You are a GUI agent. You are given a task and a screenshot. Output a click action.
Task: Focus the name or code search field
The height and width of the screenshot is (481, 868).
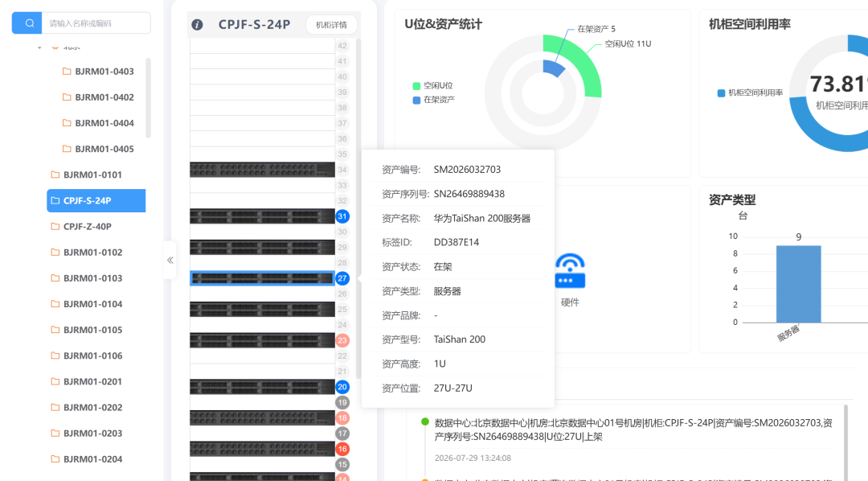(96, 23)
